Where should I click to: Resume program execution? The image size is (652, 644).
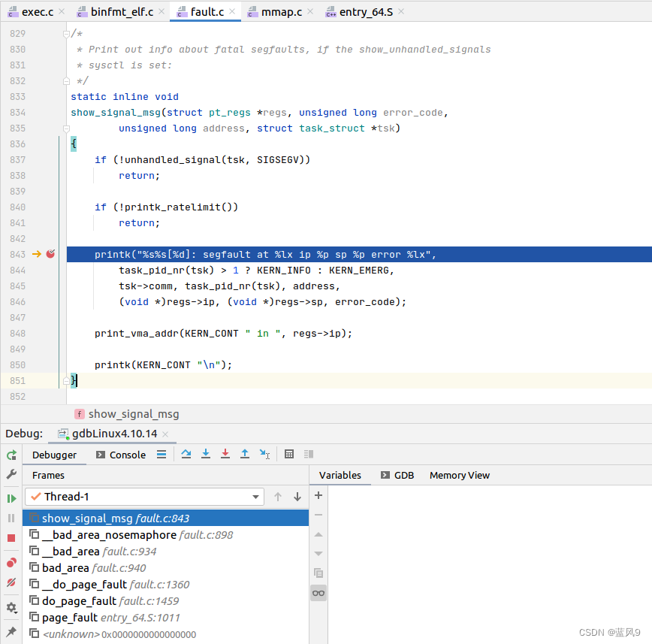point(12,498)
